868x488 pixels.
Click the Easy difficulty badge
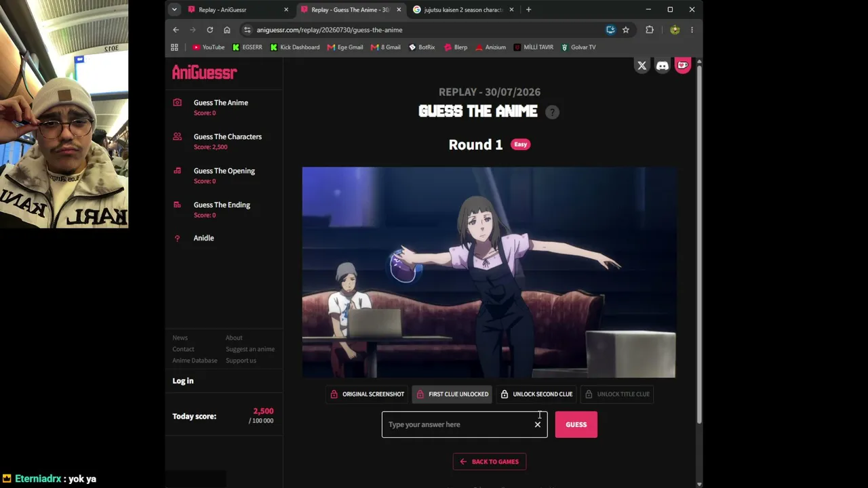click(521, 144)
